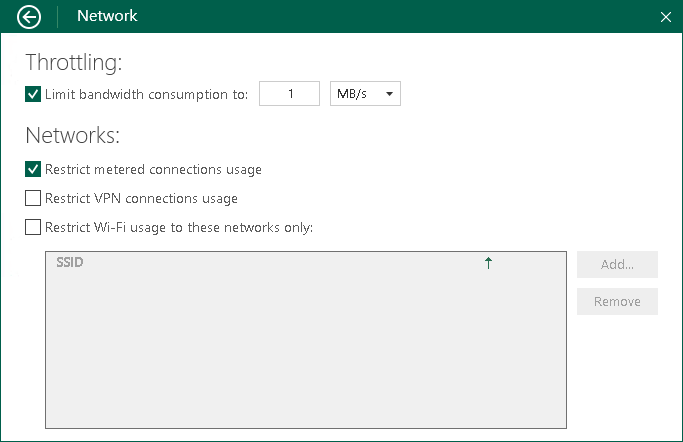This screenshot has width=683, height=442.
Task: Untick the Limit bandwidth consumption checkbox
Action: point(33,94)
